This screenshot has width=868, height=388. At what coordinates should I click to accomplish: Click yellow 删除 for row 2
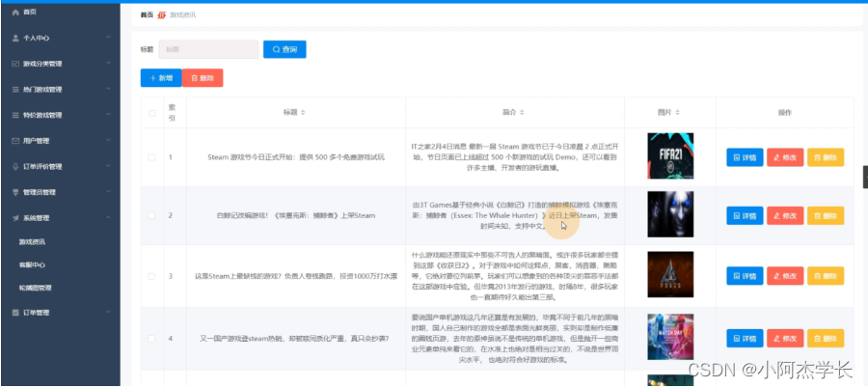826,215
